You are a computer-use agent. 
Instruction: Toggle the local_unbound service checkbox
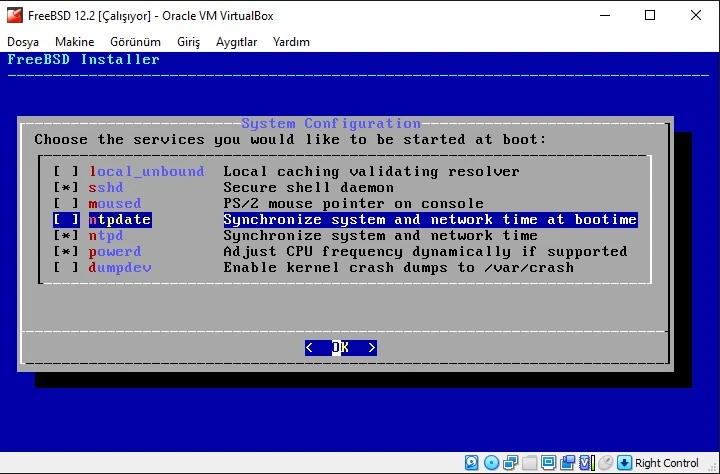[x=66, y=172]
